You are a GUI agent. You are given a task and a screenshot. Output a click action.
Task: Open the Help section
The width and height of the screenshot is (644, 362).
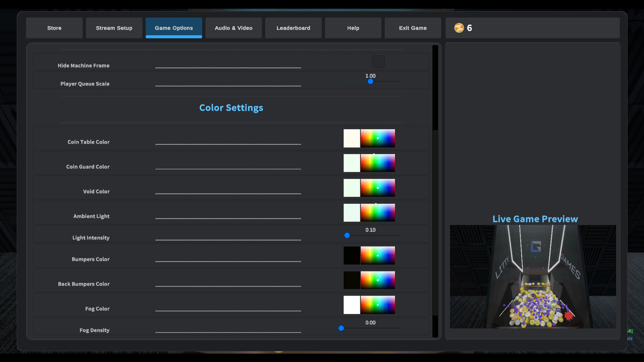coord(353,28)
